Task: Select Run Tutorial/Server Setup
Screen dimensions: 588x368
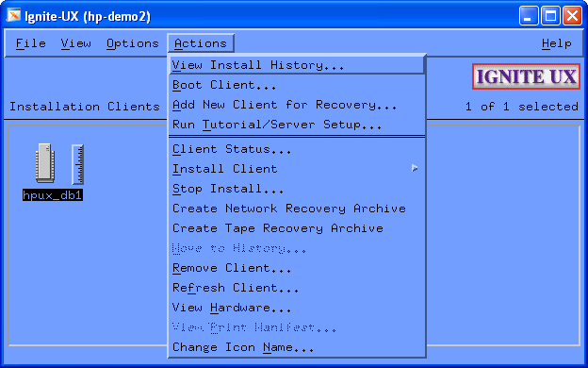Action: pos(297,125)
